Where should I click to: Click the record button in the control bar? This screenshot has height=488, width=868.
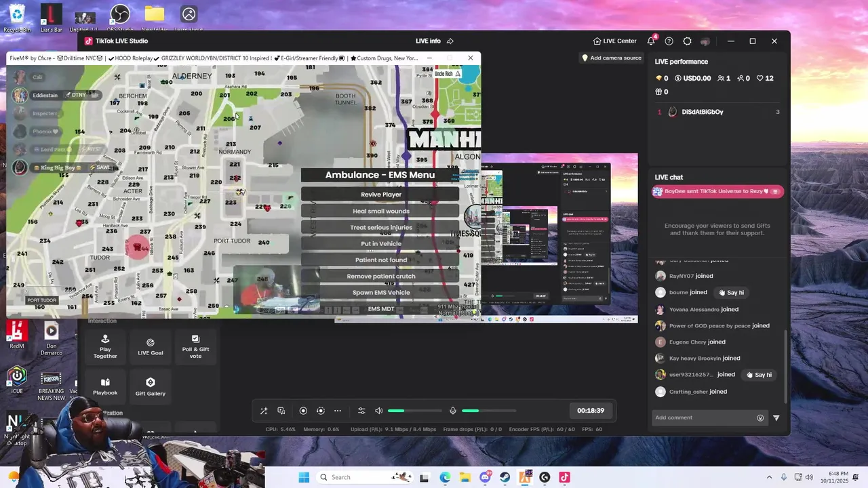[x=303, y=411]
